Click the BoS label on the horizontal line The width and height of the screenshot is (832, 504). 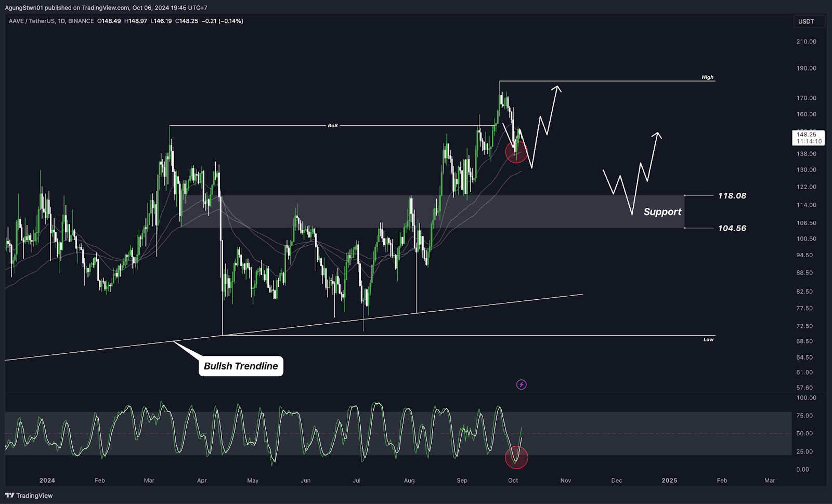[x=333, y=126]
